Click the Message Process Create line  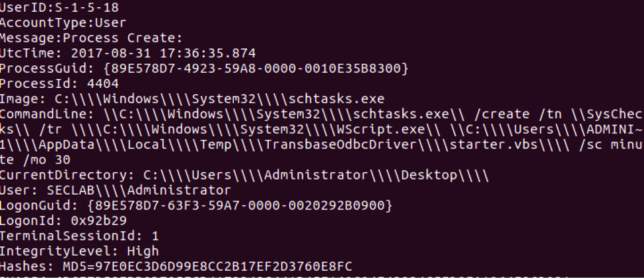point(91,38)
